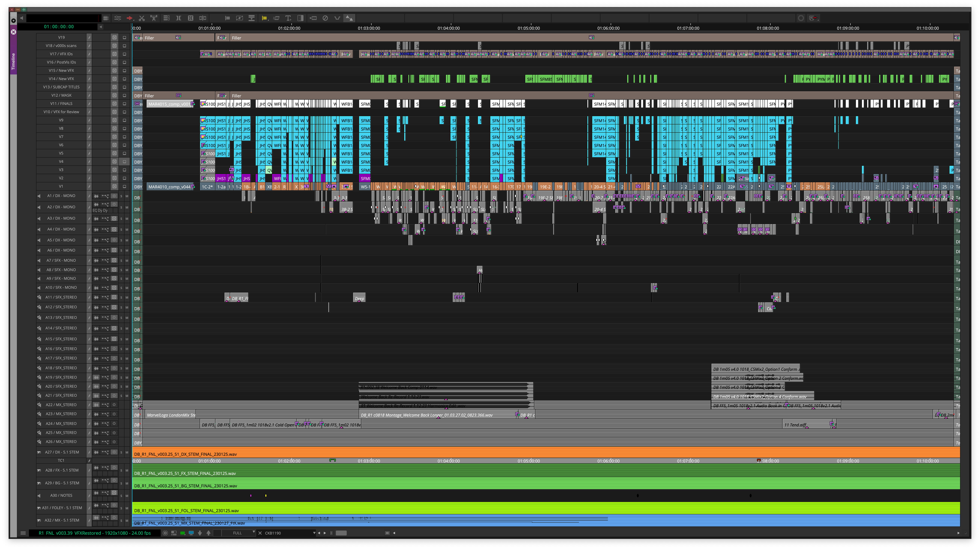This screenshot has width=980, height=549.
Task: Click the 01:00:00:00 timecode display
Action: (59, 27)
